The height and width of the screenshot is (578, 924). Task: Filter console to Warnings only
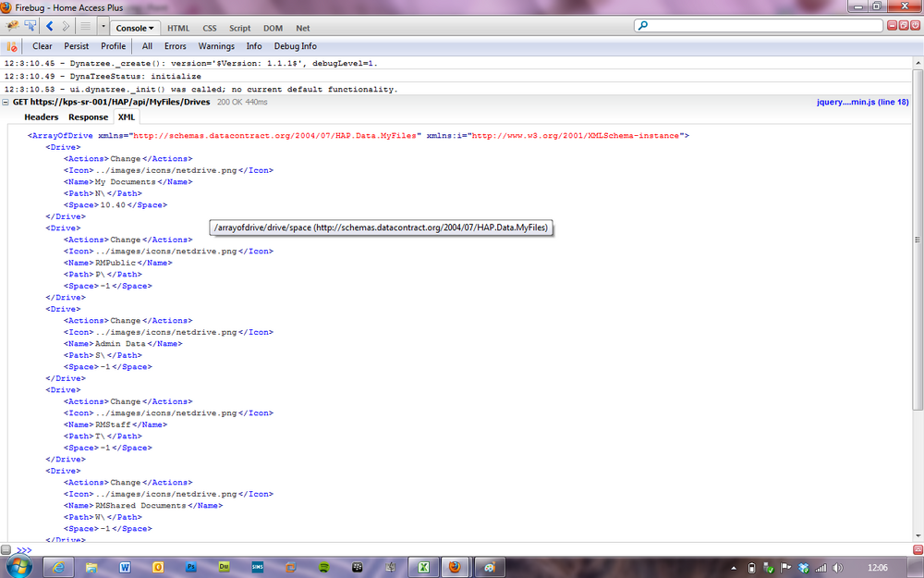pyautogui.click(x=216, y=46)
